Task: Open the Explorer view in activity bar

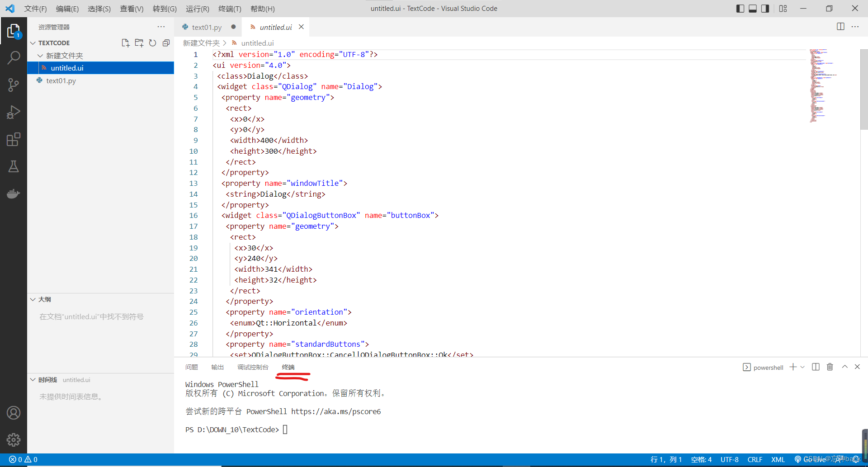Action: pos(14,31)
